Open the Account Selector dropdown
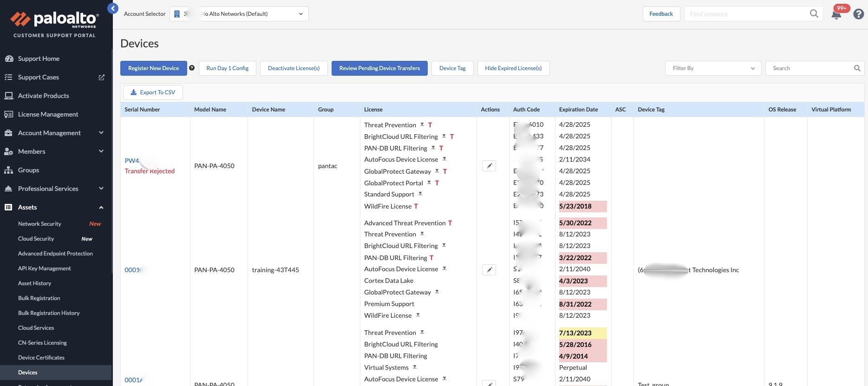868x386 pixels. [x=239, y=14]
